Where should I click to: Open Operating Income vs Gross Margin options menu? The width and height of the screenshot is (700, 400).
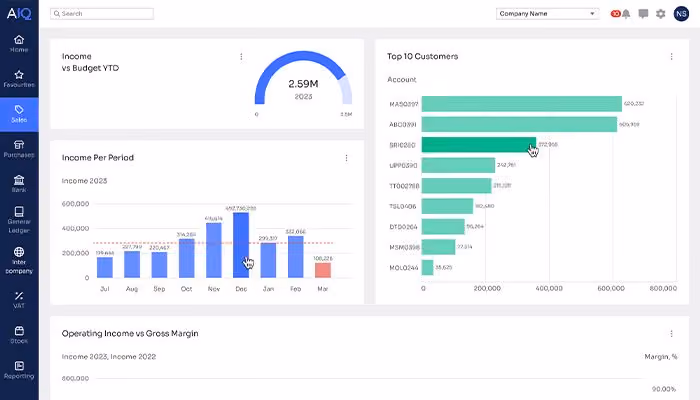tap(671, 334)
